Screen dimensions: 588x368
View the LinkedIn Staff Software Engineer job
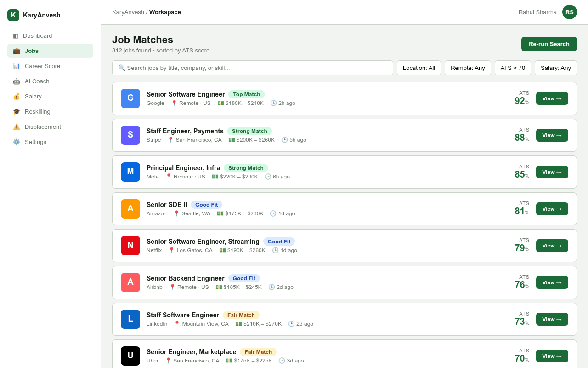[x=552, y=319]
